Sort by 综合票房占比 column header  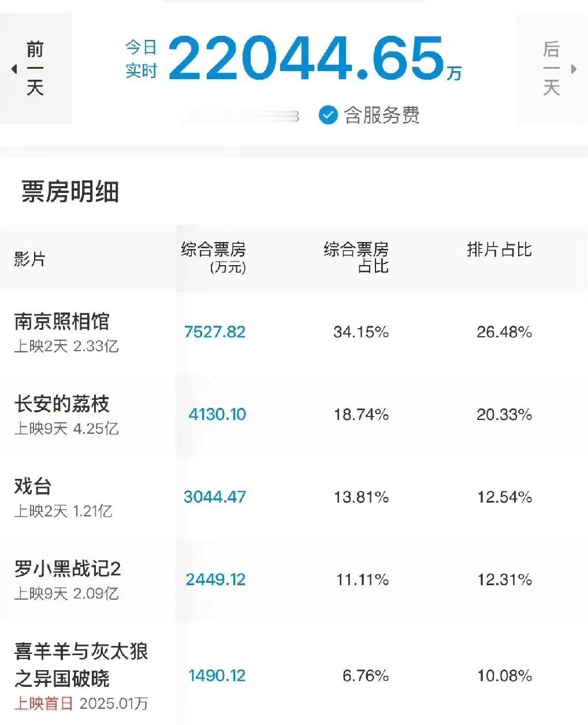click(356, 258)
